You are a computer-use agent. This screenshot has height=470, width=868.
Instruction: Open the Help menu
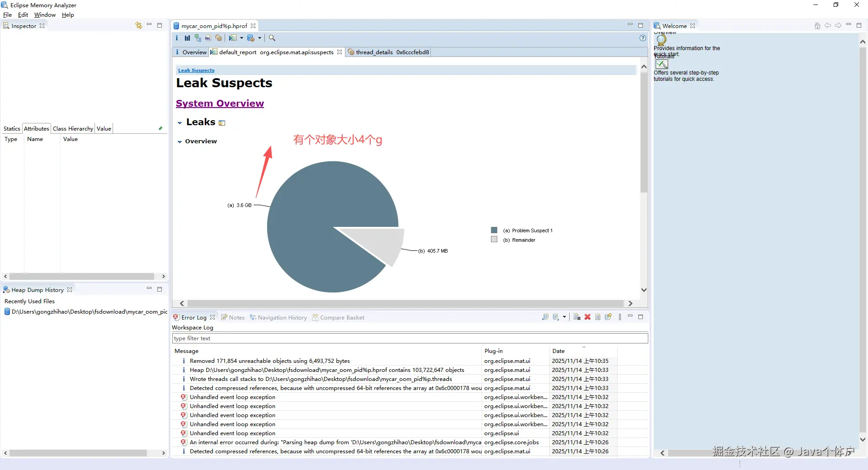68,15
